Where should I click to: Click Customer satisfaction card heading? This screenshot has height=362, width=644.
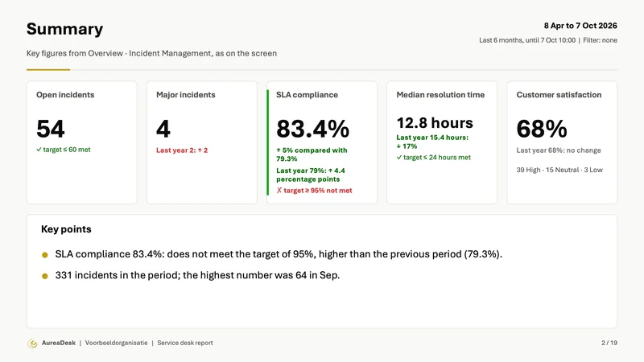pos(559,95)
